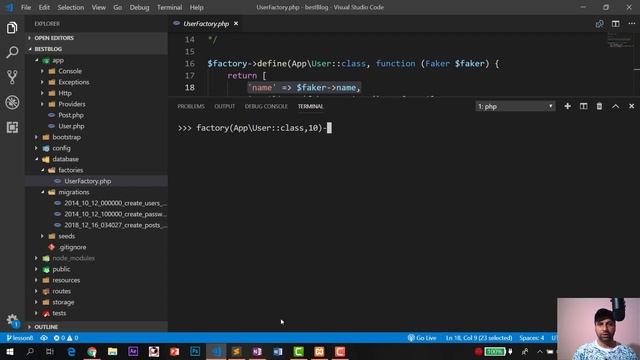
Task: Open the Debug view in activity bar
Action: 12,102
